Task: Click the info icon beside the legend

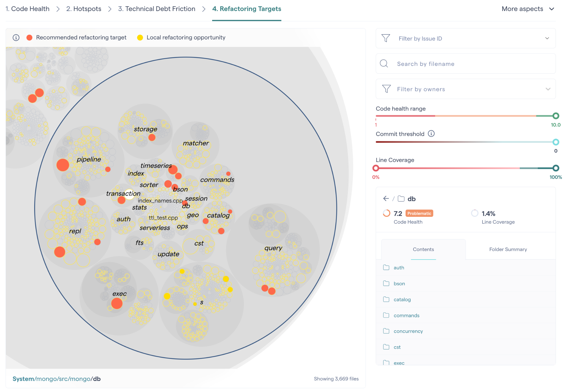Action: (16, 38)
